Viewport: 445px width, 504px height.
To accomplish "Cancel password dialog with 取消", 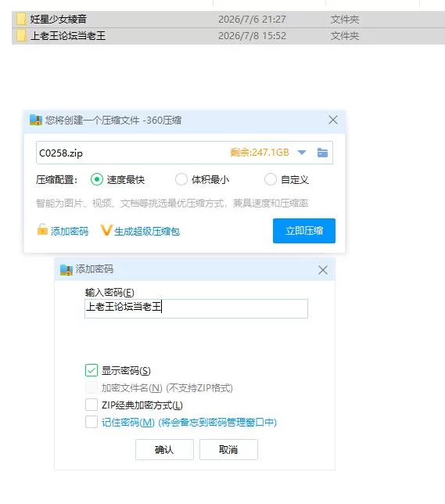I will click(x=228, y=449).
